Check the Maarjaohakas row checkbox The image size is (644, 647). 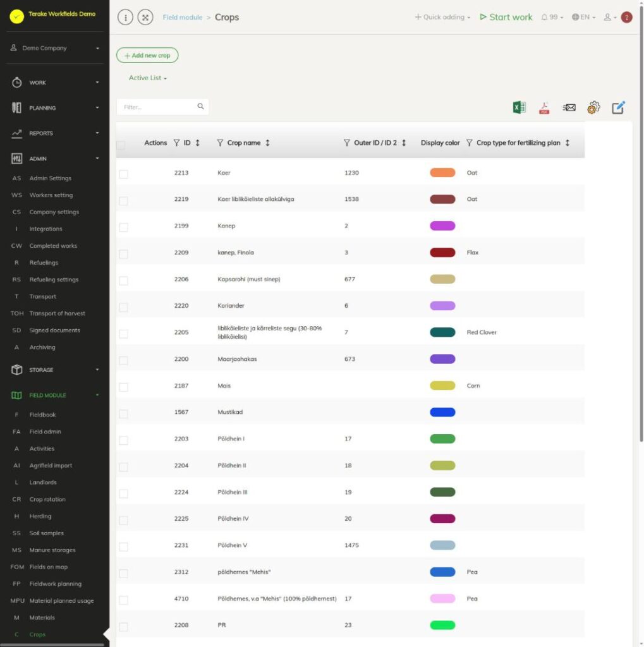pyautogui.click(x=123, y=361)
